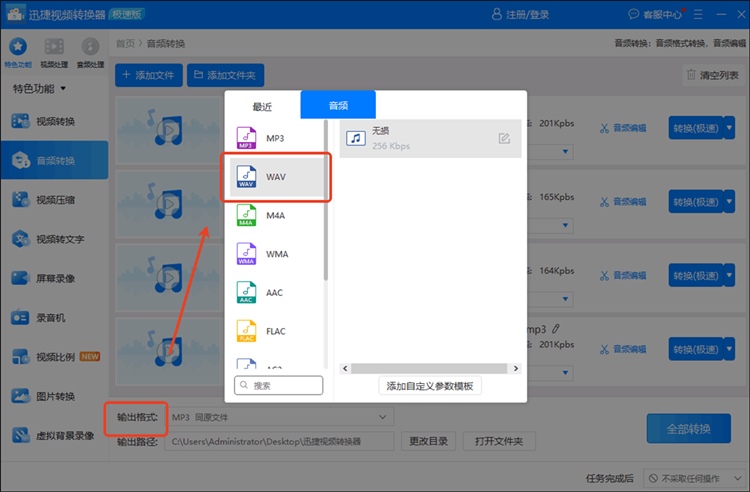Select the WAV format

276,177
